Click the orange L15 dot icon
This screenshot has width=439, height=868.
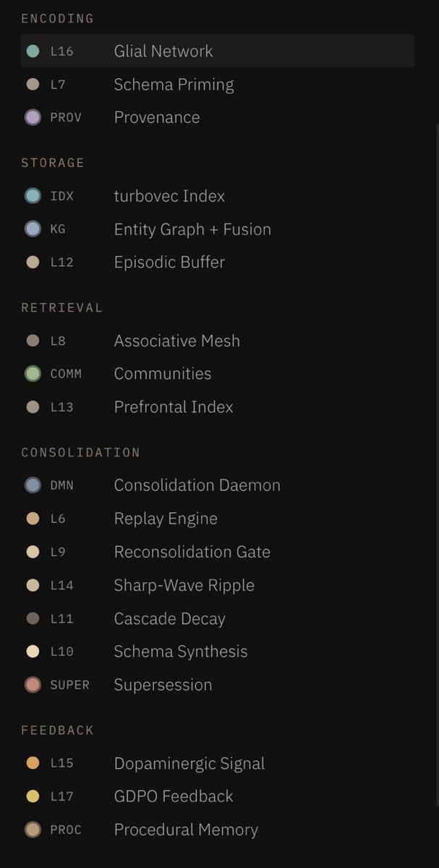(33, 763)
